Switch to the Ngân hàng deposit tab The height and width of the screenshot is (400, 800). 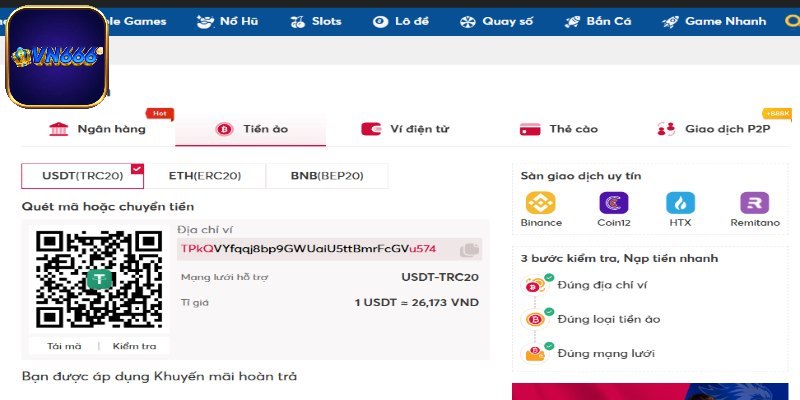pyautogui.click(x=97, y=129)
